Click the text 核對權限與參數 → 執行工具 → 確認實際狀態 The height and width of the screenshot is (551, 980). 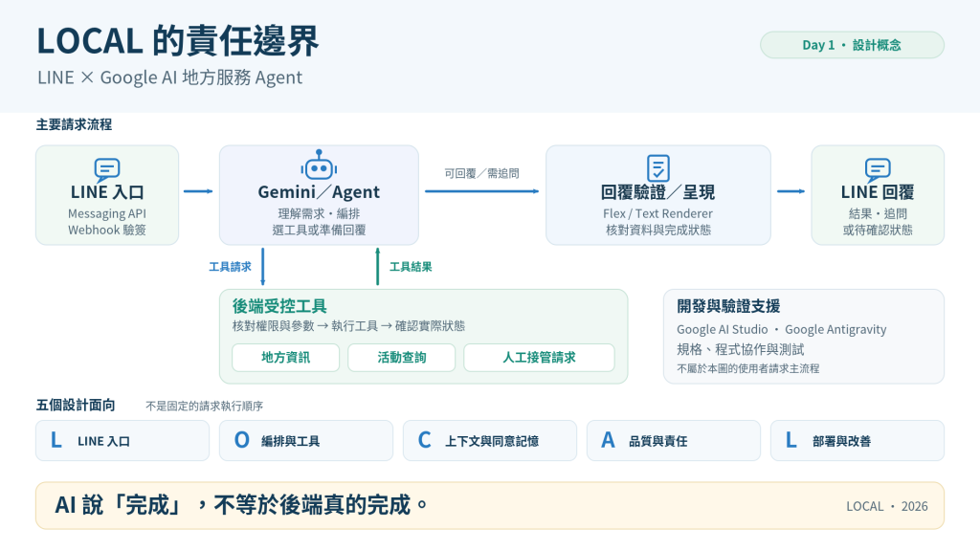coord(348,326)
